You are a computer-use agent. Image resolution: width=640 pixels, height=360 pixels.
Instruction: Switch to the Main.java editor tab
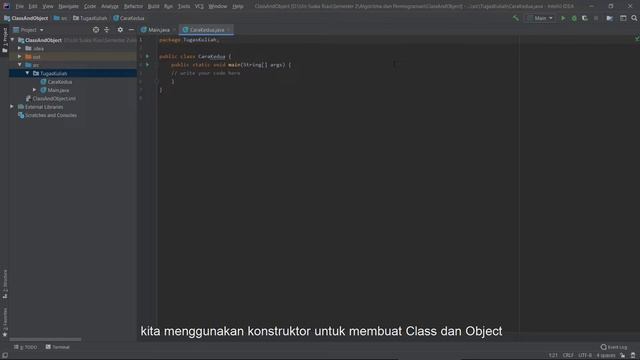click(x=158, y=30)
